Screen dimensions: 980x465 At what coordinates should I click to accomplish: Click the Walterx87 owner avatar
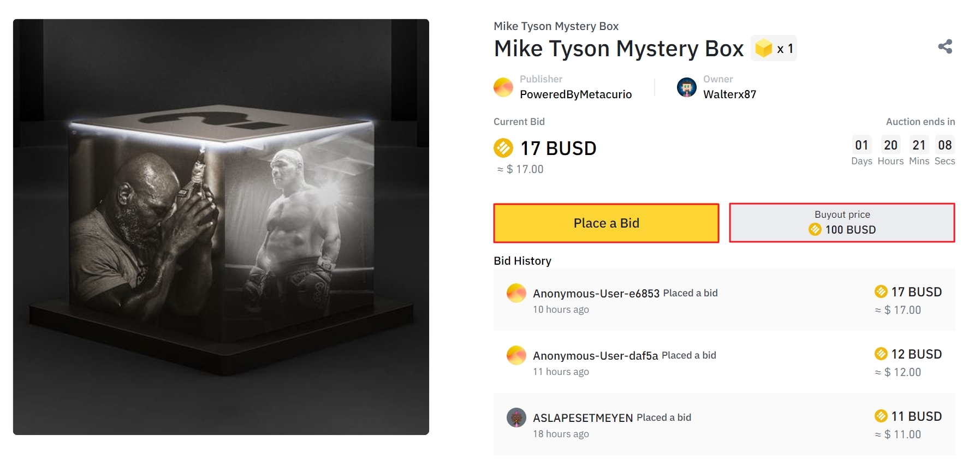[x=686, y=87]
